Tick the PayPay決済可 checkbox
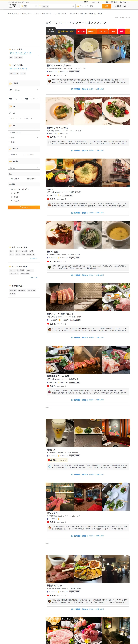 (9, 201)
